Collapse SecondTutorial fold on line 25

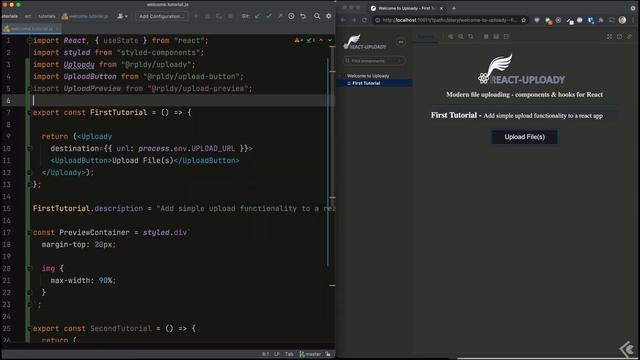pos(29,329)
